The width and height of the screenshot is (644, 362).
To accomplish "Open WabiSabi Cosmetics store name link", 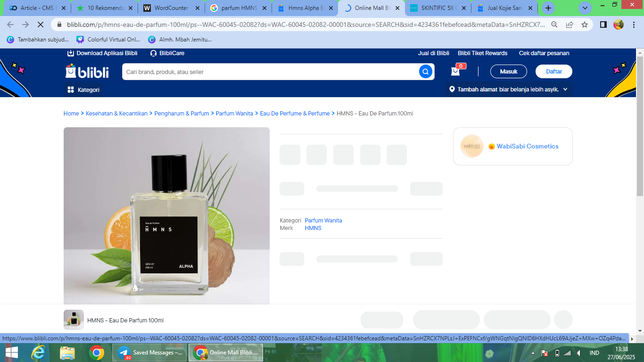I will pos(528,147).
